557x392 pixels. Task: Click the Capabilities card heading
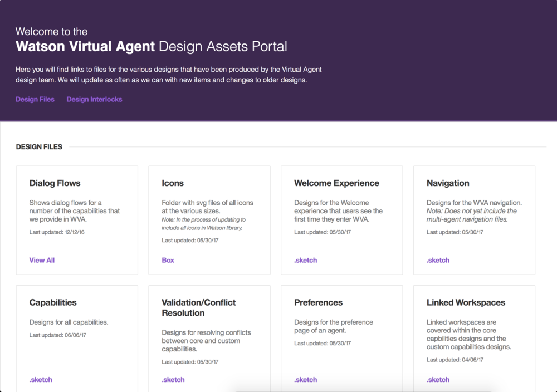53,302
